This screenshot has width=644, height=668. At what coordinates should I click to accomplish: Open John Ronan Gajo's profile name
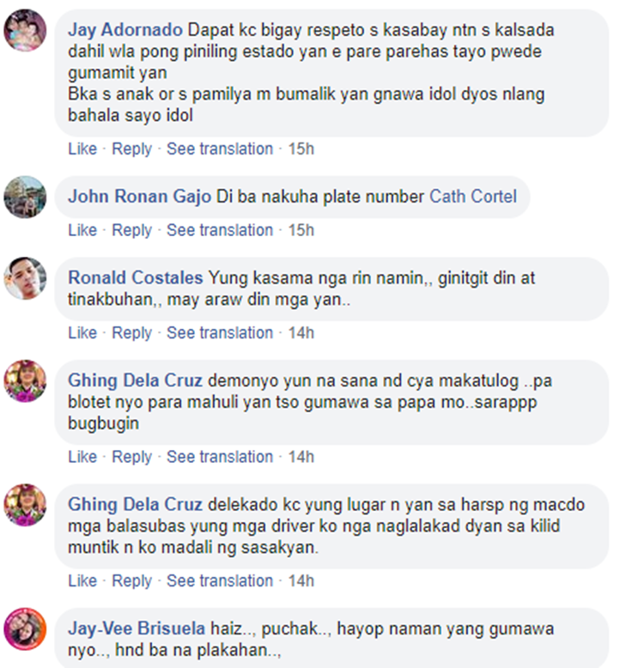[140, 197]
